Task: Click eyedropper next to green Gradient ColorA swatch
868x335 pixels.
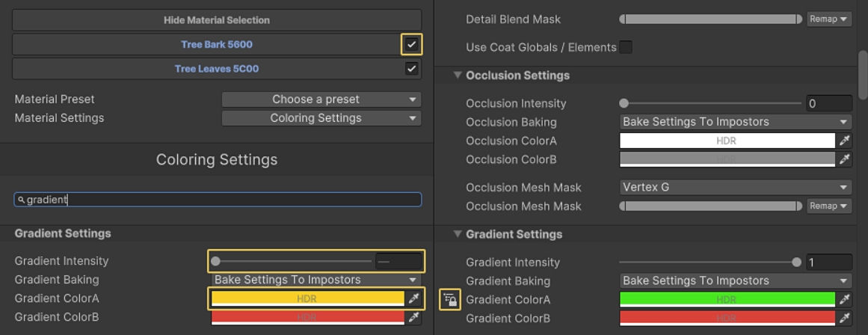Action: point(844,300)
